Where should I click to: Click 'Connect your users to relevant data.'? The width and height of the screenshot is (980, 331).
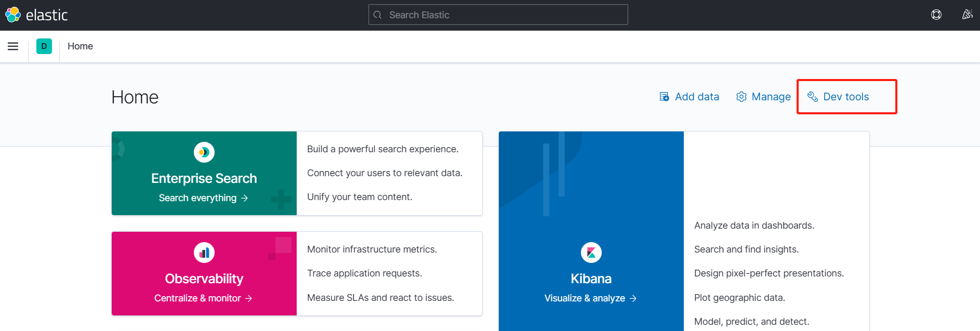coord(385,173)
